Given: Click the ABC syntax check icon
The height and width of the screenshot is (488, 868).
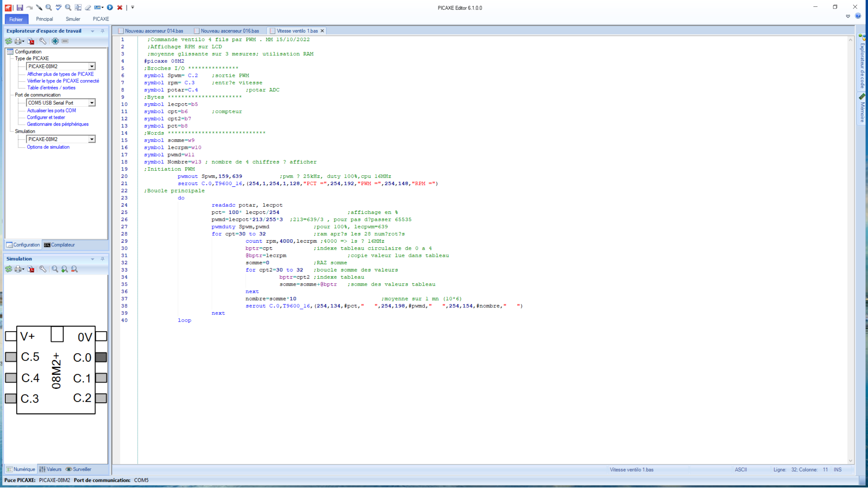Looking at the screenshot, I should [58, 7].
